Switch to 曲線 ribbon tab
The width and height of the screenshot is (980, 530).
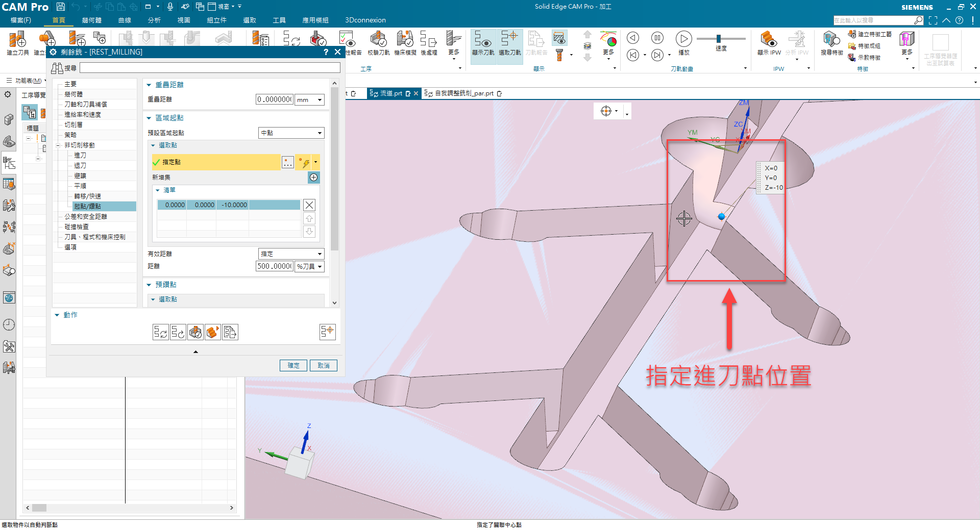(125, 20)
